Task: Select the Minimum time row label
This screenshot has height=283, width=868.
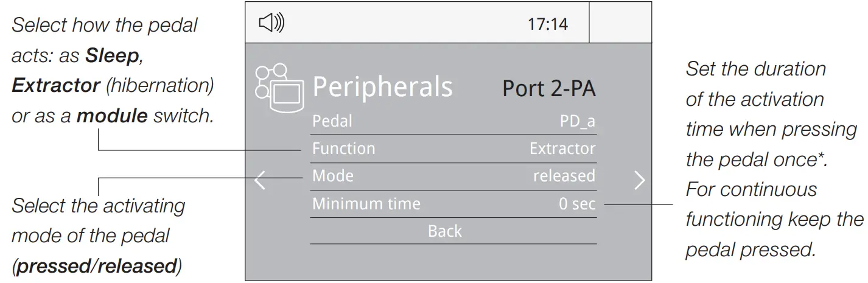Action: click(x=366, y=203)
